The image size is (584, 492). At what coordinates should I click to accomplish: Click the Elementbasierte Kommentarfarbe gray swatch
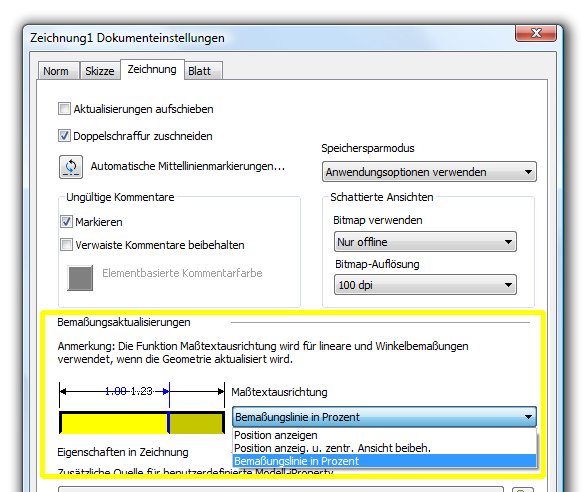80,278
